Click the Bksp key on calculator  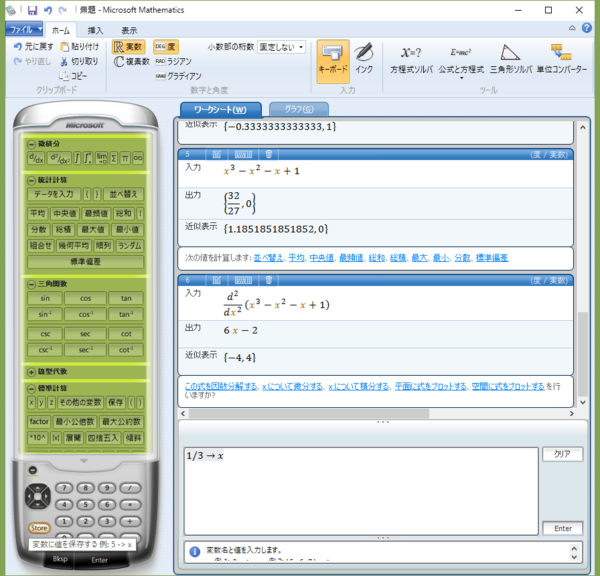(60, 559)
